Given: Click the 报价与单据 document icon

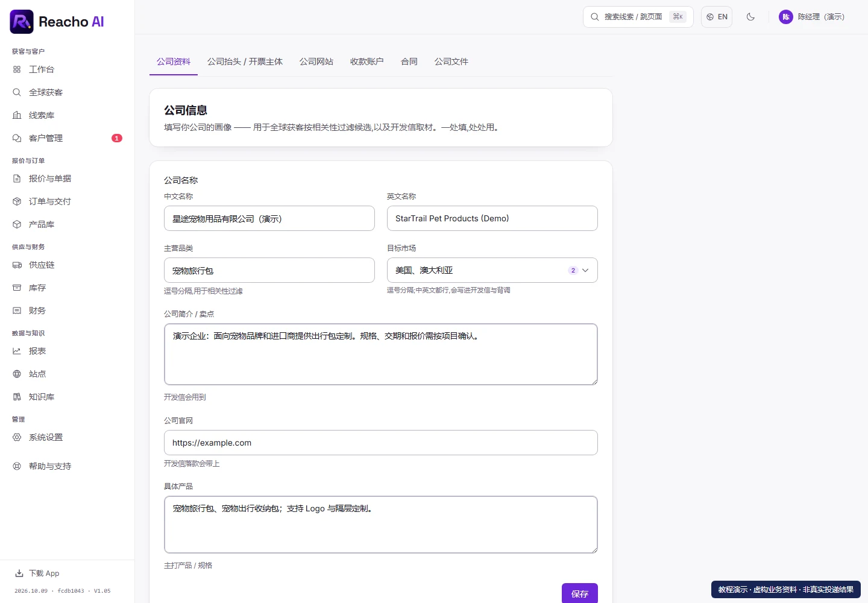Looking at the screenshot, I should [x=17, y=178].
